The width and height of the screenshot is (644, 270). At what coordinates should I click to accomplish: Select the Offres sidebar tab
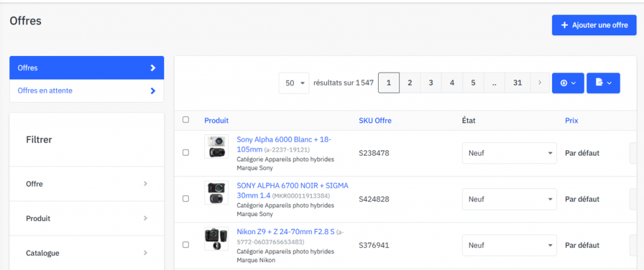point(87,68)
